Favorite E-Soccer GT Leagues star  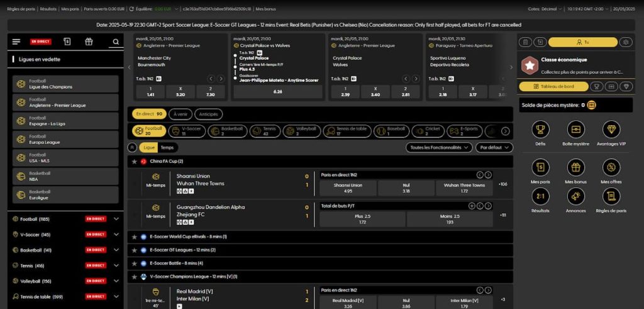pyautogui.click(x=135, y=250)
